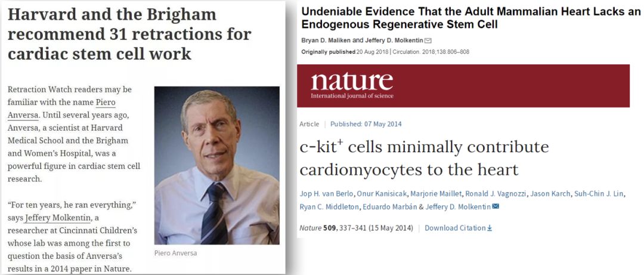Viewport: 644px width, 275px height.
Task: Click the Piero Anversa portrait photo
Action: coord(216,165)
